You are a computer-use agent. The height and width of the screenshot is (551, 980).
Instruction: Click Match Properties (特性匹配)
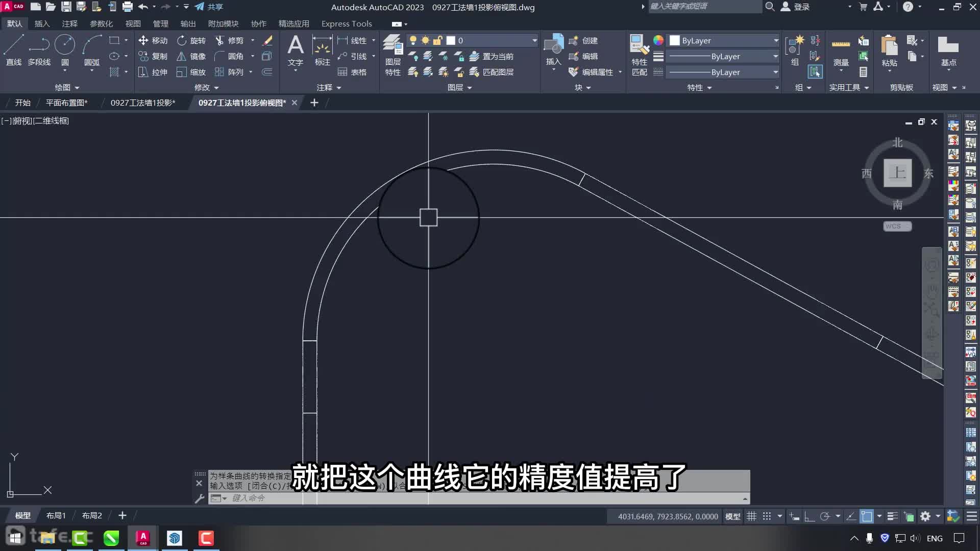pyautogui.click(x=640, y=55)
